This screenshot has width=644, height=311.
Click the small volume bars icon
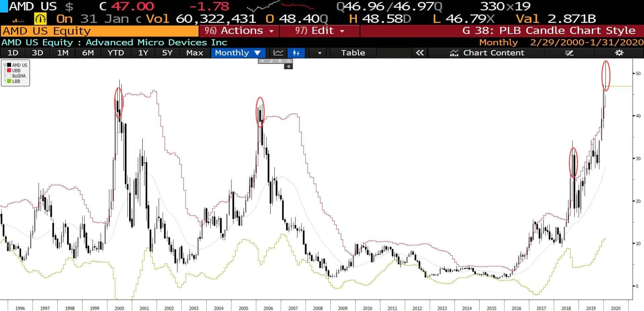pos(18,21)
